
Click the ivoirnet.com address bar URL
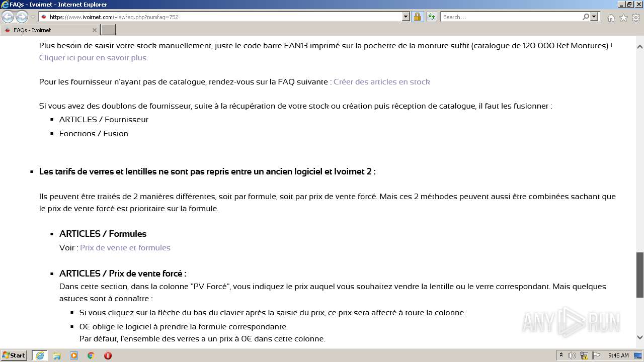coord(114,17)
